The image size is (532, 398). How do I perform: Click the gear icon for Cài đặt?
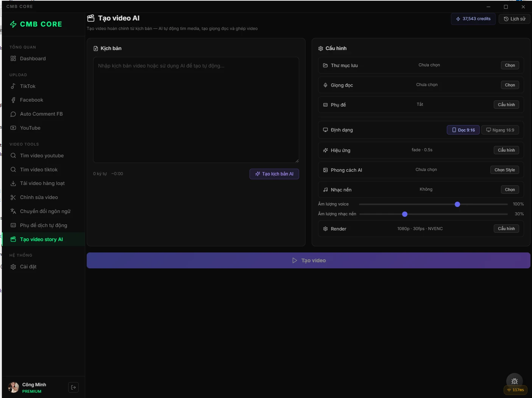click(x=13, y=267)
